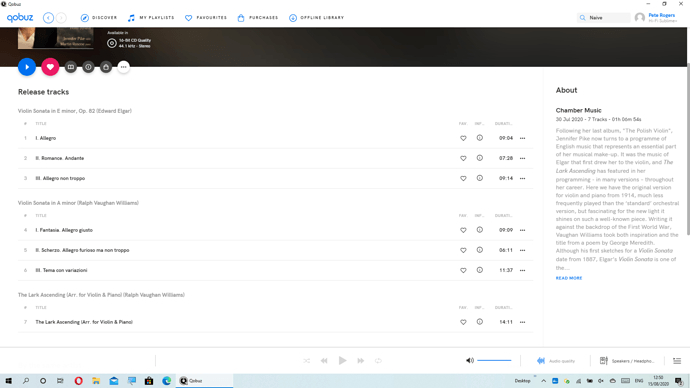Skip to next track
Screen dimensions: 690x388
click(x=360, y=361)
